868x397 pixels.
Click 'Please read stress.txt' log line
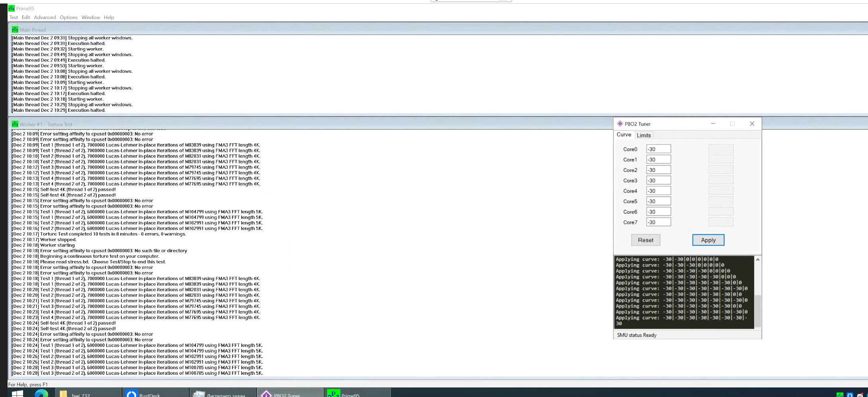click(89, 262)
